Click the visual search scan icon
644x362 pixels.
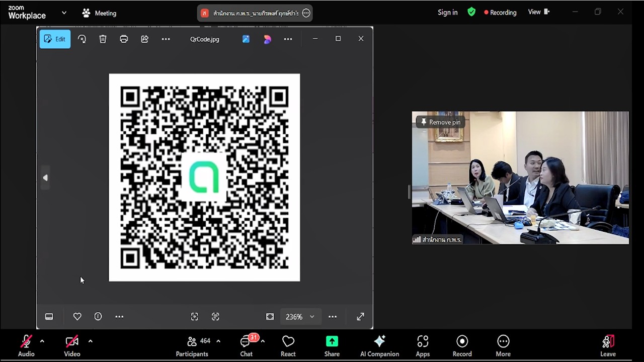[x=195, y=317]
